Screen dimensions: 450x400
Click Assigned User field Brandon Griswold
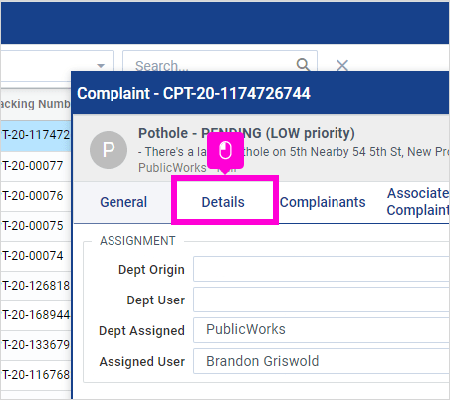coord(321,361)
